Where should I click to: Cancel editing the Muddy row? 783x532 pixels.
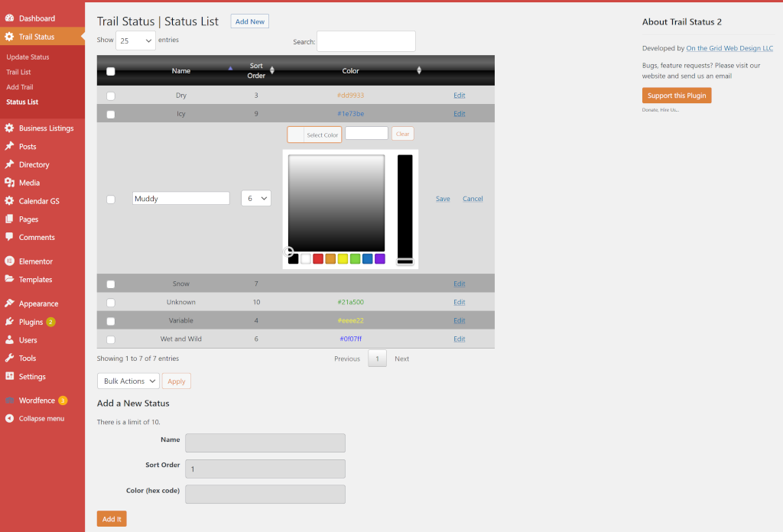473,199
